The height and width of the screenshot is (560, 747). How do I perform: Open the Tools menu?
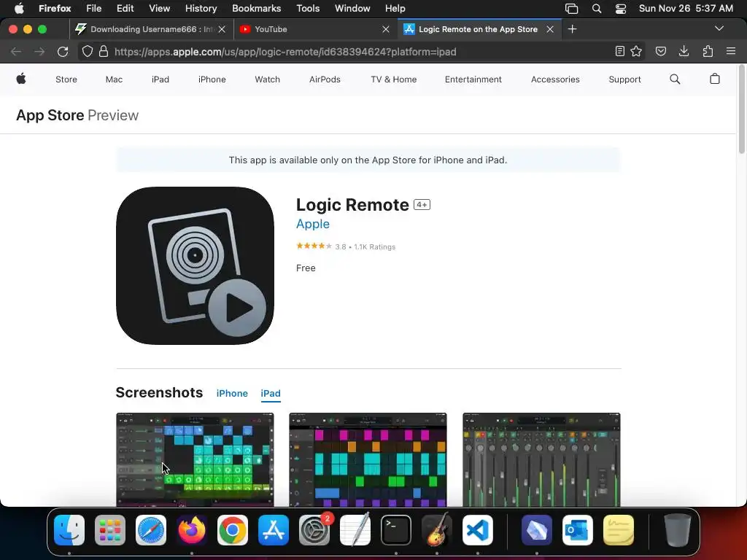coord(308,9)
